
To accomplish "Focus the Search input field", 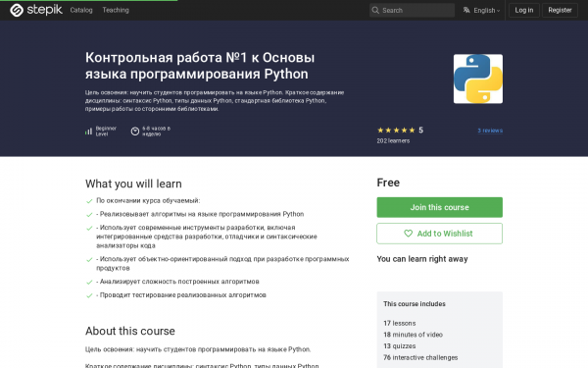I will click(x=412, y=10).
